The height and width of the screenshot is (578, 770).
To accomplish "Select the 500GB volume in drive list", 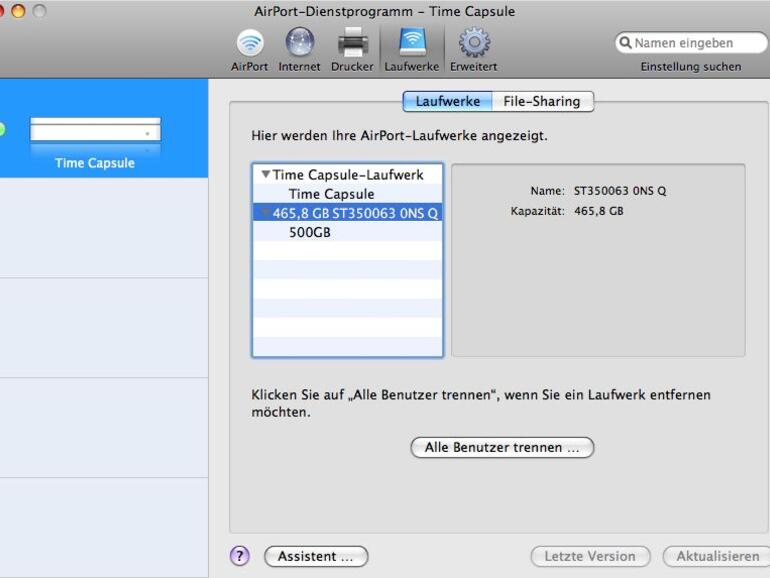I will tap(309, 232).
